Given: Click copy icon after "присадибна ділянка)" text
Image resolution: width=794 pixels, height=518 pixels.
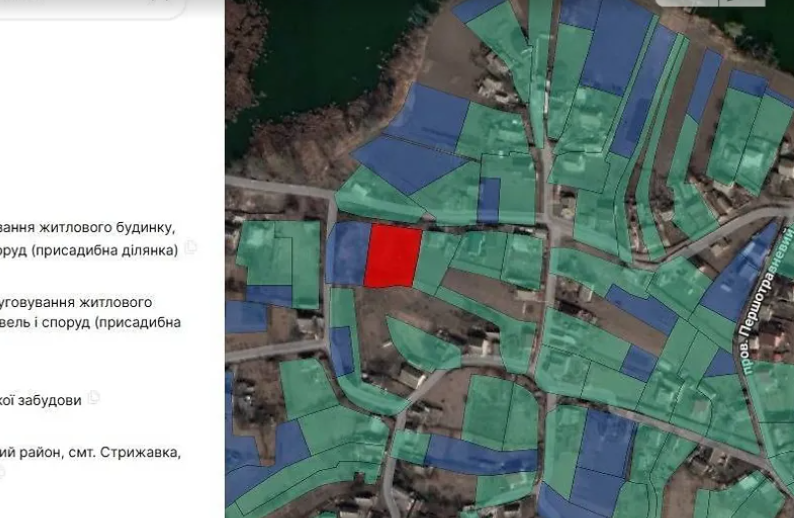Looking at the screenshot, I should [191, 249].
